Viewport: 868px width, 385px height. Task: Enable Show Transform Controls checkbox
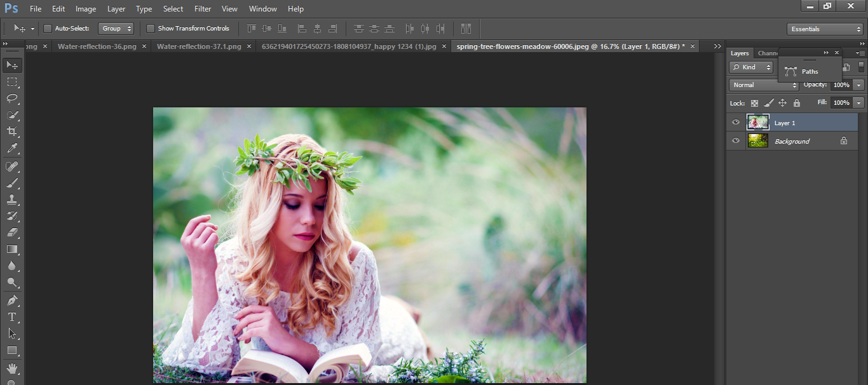tap(151, 29)
